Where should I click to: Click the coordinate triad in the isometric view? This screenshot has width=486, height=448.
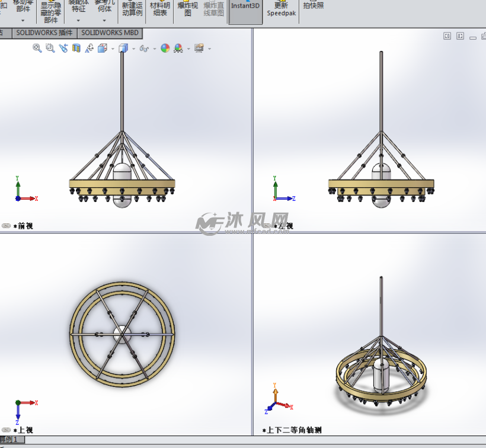pos(278,399)
